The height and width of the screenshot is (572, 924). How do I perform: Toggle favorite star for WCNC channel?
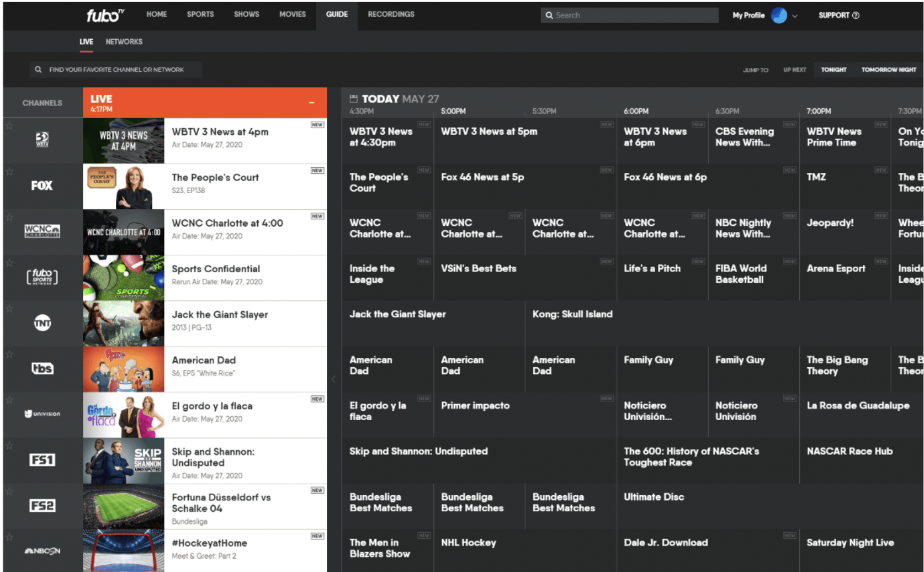[9, 217]
